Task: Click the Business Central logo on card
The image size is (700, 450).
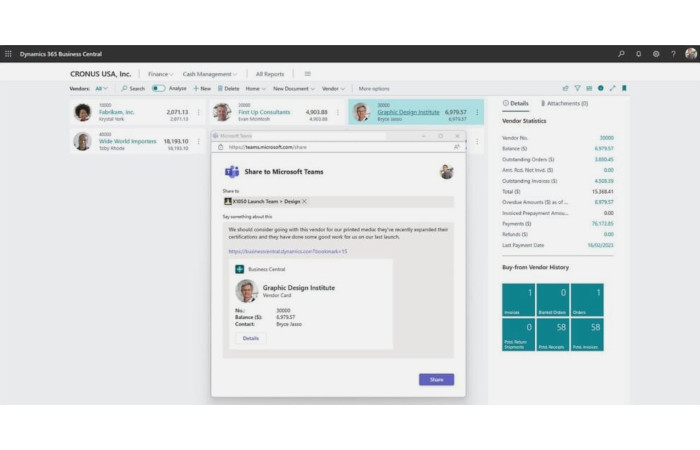Action: tap(239, 269)
